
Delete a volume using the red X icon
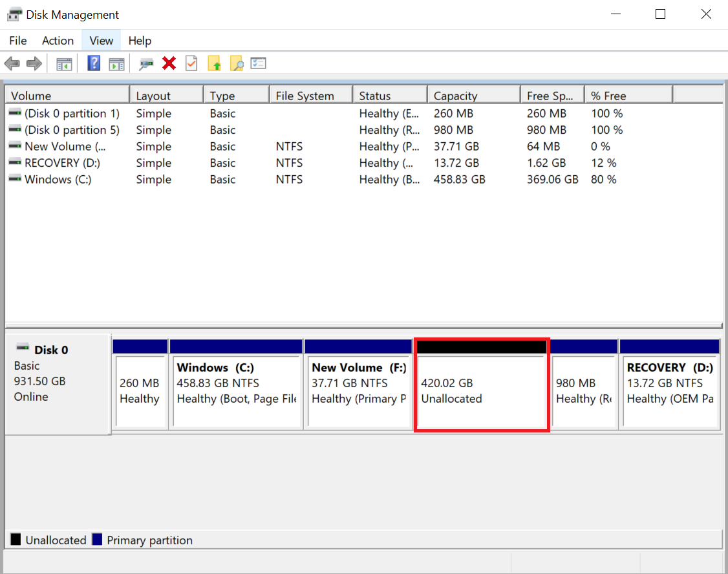[x=169, y=63]
